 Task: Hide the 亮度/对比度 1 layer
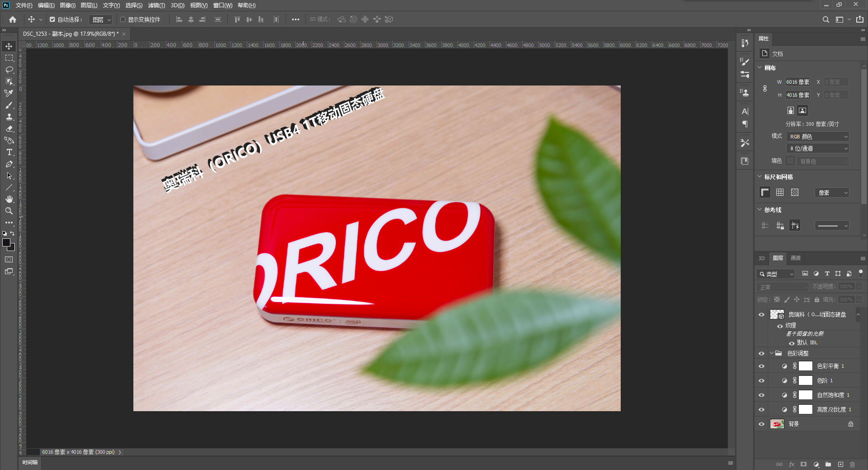[x=761, y=409]
